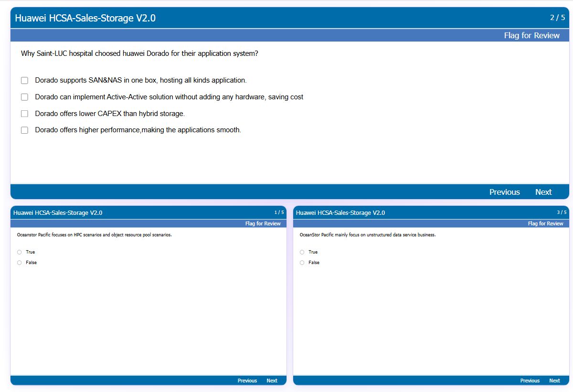Click 'Oceanstor Pacific focuses on HPC scenarios' text

95,235
